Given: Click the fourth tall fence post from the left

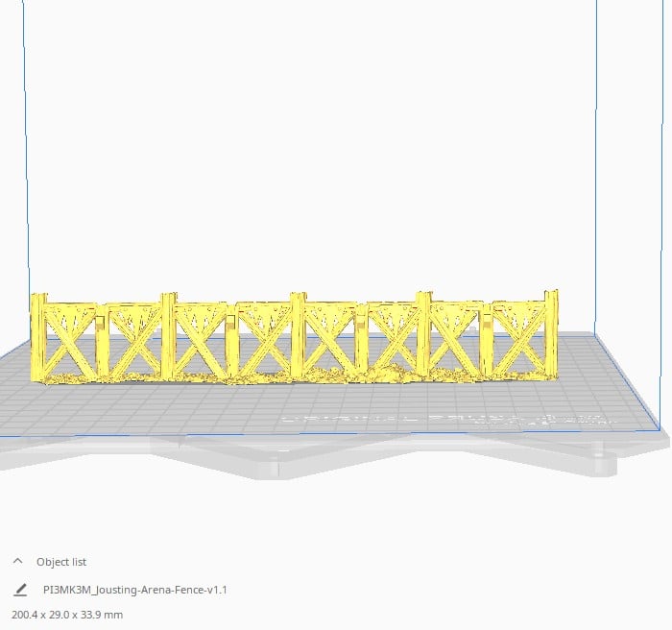Looking at the screenshot, I should point(422,331).
